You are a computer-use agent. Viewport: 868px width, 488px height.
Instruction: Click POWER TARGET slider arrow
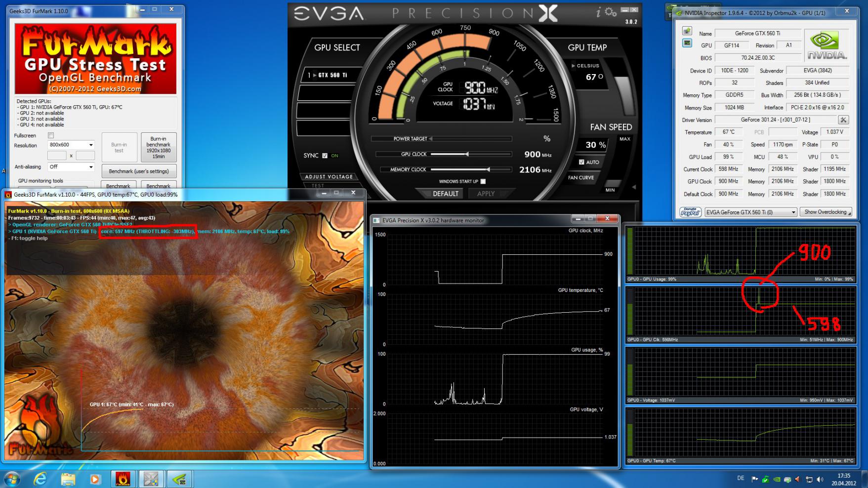(430, 139)
